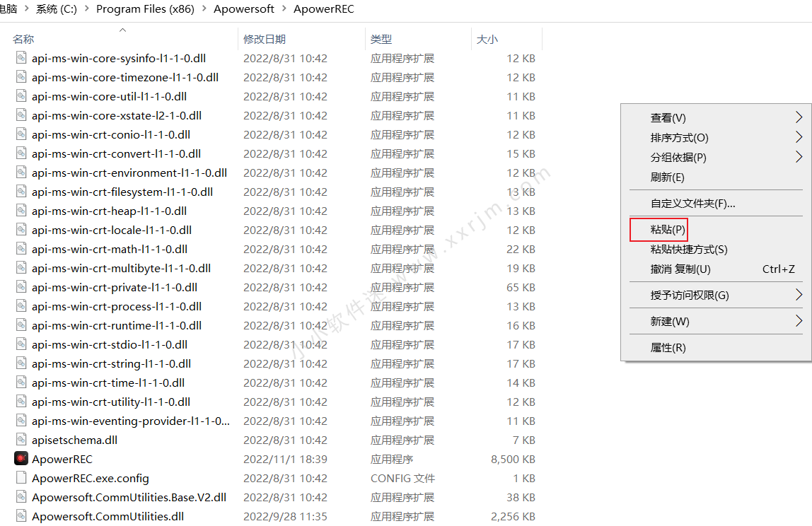The width and height of the screenshot is (812, 526).
Task: Sort files by 类型 column header
Action: [x=381, y=39]
